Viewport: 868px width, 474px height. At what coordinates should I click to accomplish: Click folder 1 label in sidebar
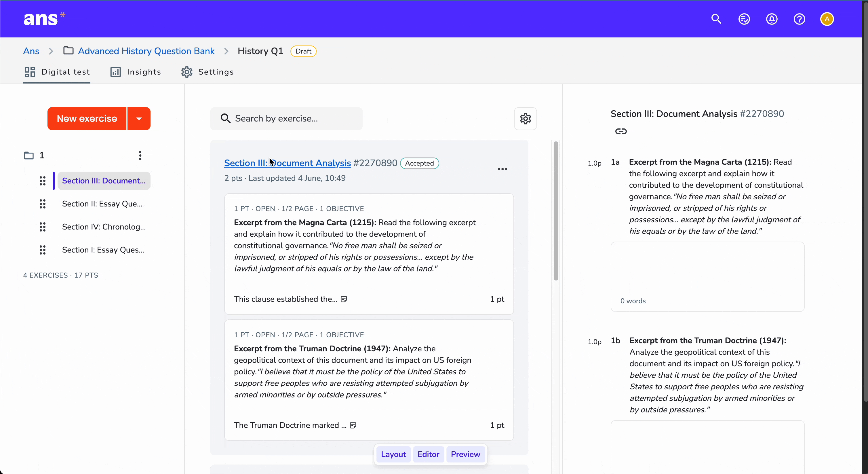coord(42,156)
